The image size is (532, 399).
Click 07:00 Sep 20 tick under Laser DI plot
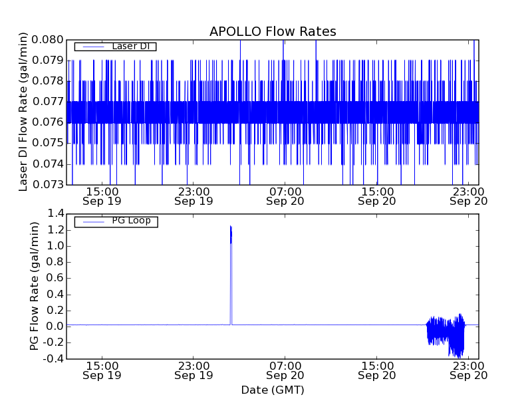point(285,196)
